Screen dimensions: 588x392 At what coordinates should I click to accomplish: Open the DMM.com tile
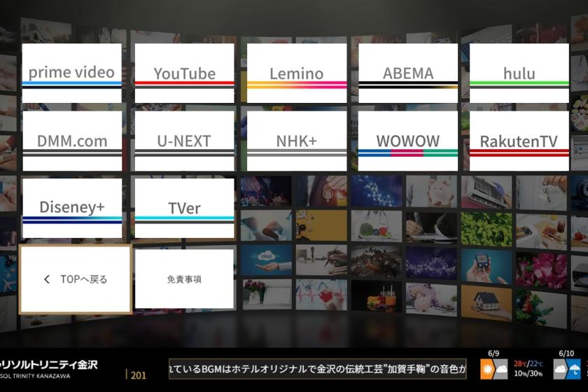[72, 141]
